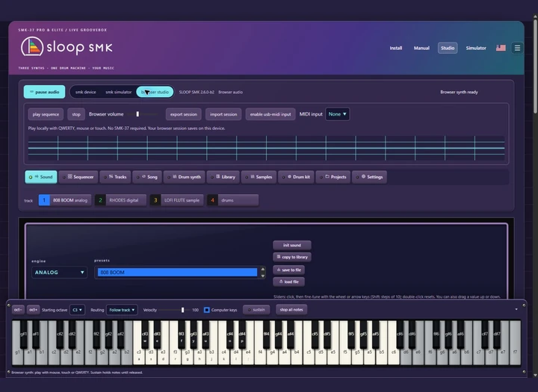The image size is (538, 392).
Task: Select the smk device mode
Action: point(86,92)
